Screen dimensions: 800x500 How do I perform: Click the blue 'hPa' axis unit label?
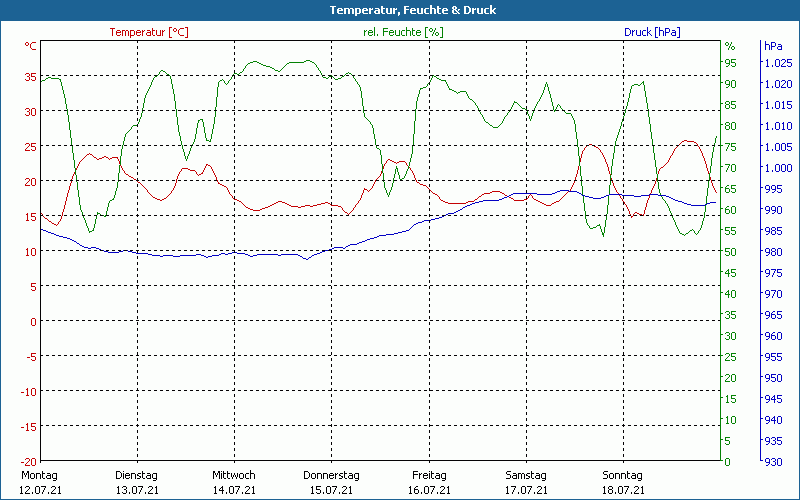773,46
